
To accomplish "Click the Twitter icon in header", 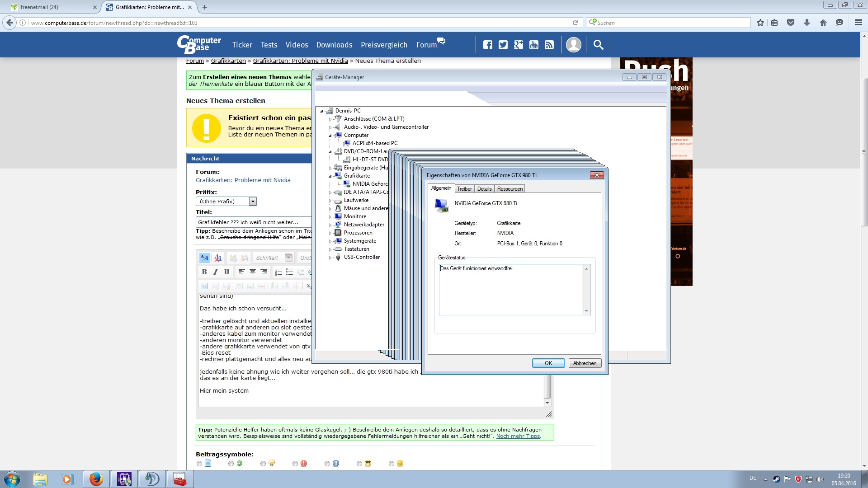I will pos(503,45).
